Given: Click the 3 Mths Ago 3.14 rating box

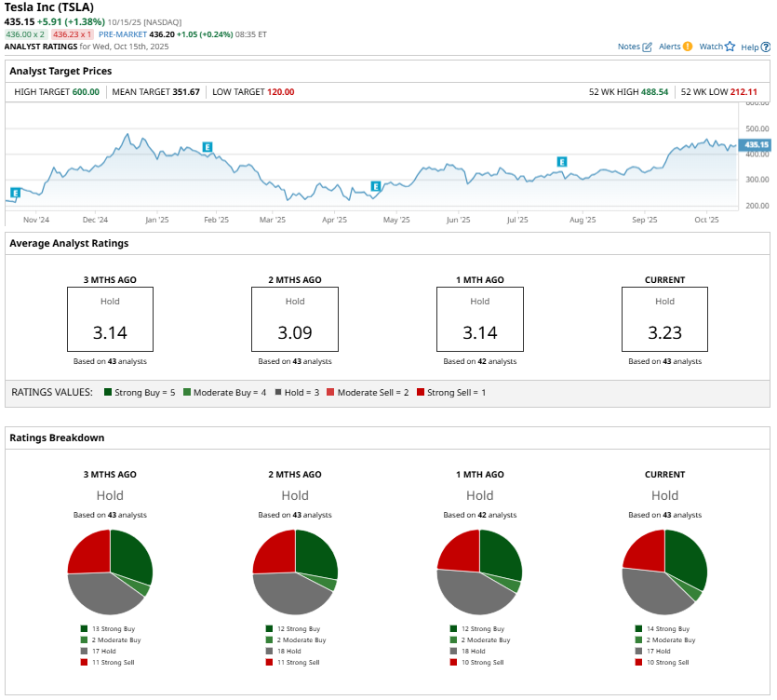Looking at the screenshot, I should (110, 318).
